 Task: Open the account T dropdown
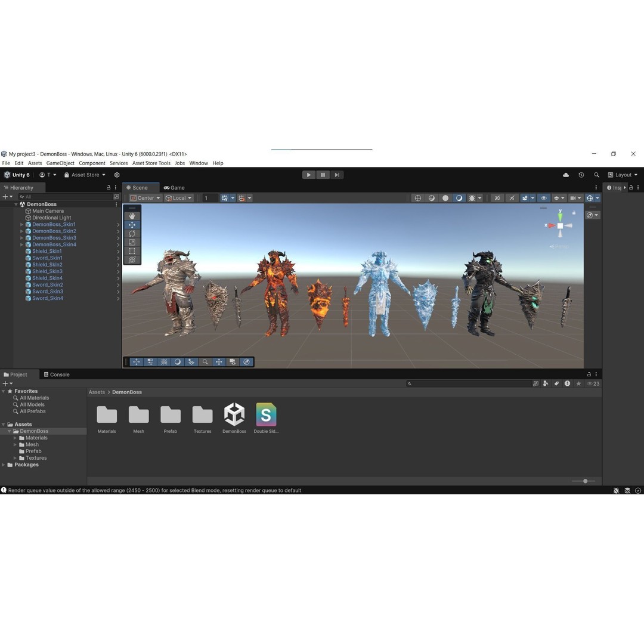tap(48, 175)
